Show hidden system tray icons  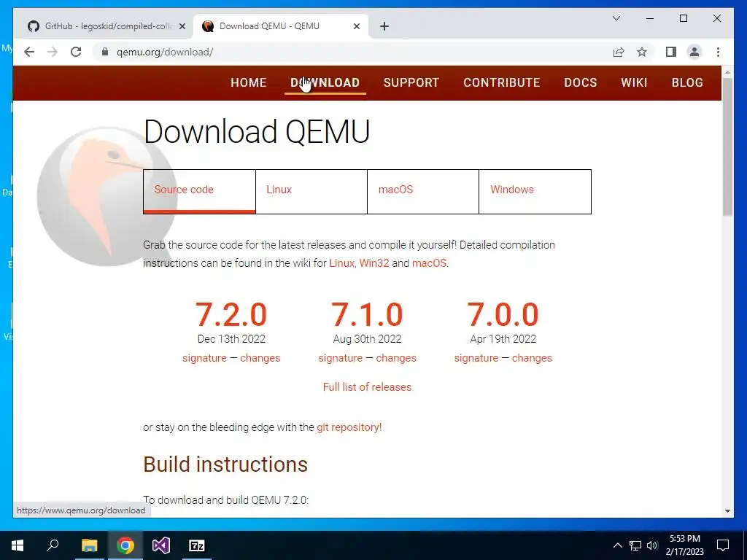click(x=617, y=545)
